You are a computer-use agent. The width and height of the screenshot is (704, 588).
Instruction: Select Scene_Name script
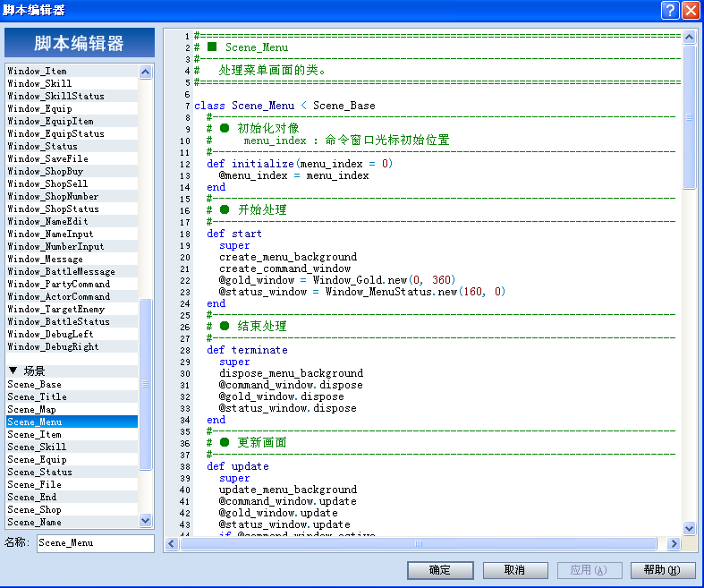72,523
